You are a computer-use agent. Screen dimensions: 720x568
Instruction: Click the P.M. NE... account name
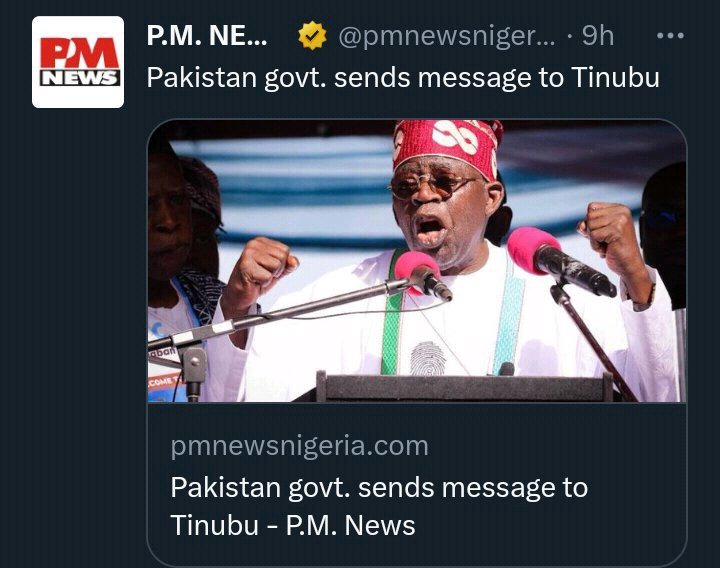click(207, 35)
